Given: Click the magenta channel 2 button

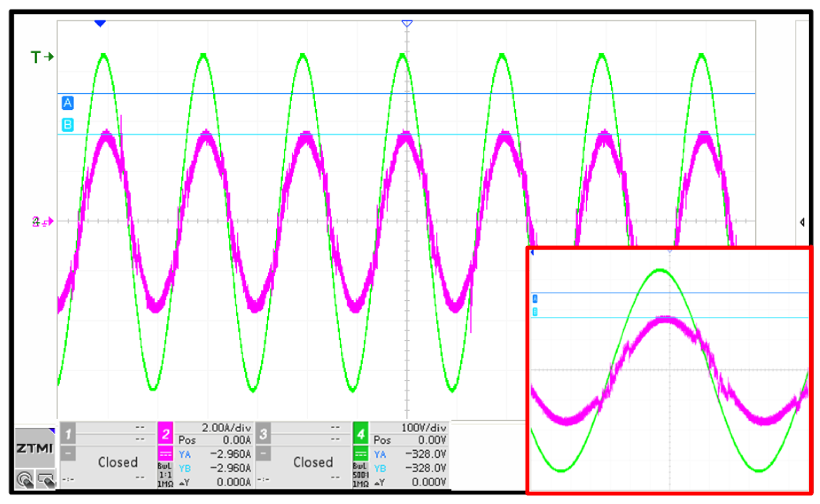Looking at the screenshot, I should (165, 433).
